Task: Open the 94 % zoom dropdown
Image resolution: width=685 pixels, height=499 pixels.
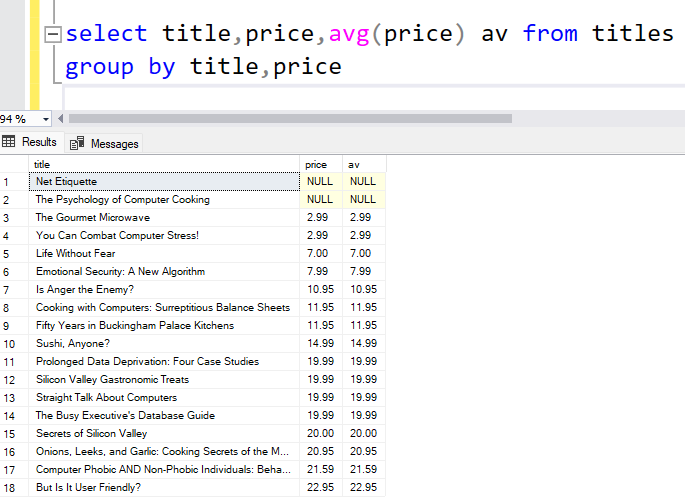Action: click(x=45, y=119)
